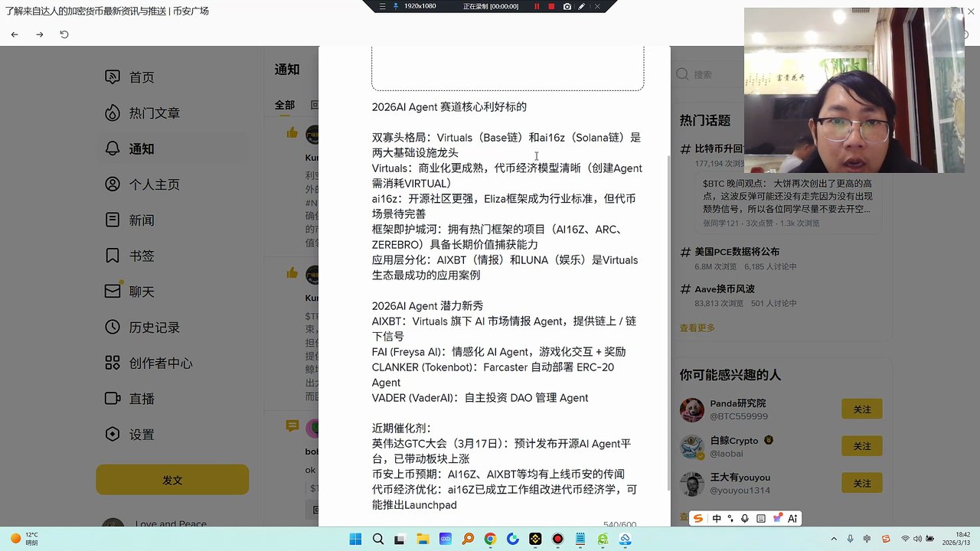980x551 pixels.
Task: Open File Explorer from the taskbar
Action: point(423,539)
